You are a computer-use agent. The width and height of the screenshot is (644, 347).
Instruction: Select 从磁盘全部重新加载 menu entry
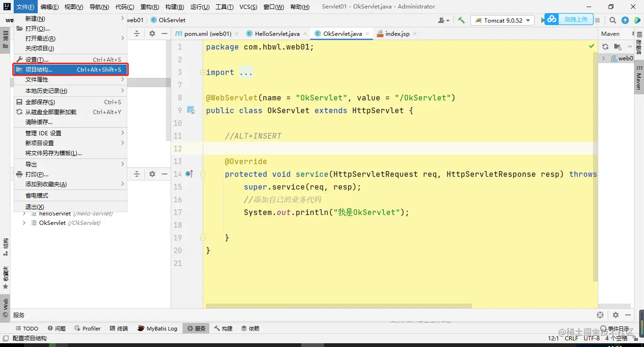70,112
